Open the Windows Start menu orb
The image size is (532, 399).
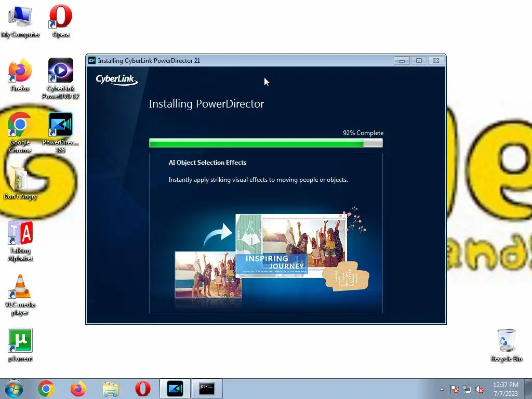point(14,389)
